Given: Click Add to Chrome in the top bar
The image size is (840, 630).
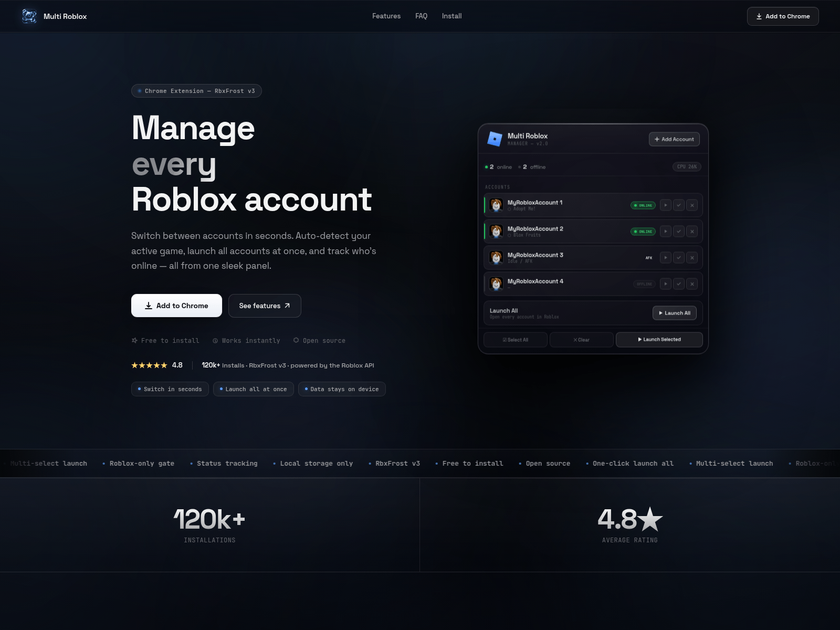Looking at the screenshot, I should pos(783,16).
